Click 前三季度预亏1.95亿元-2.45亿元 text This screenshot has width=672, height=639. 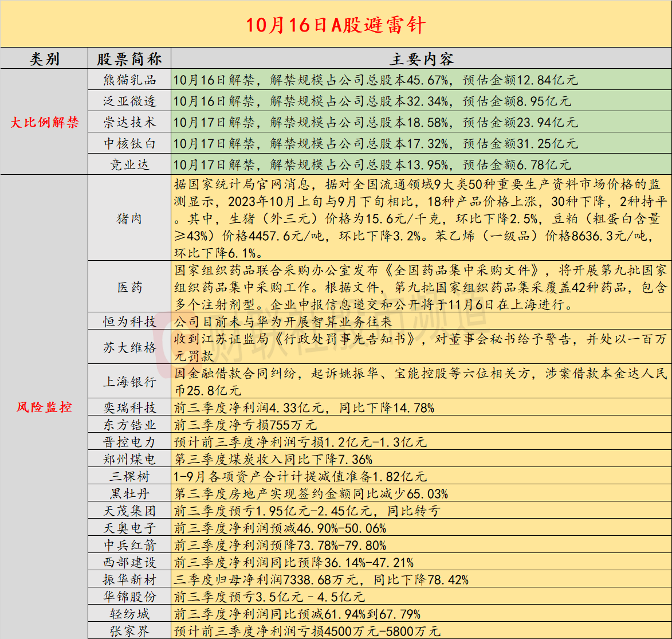307,511
